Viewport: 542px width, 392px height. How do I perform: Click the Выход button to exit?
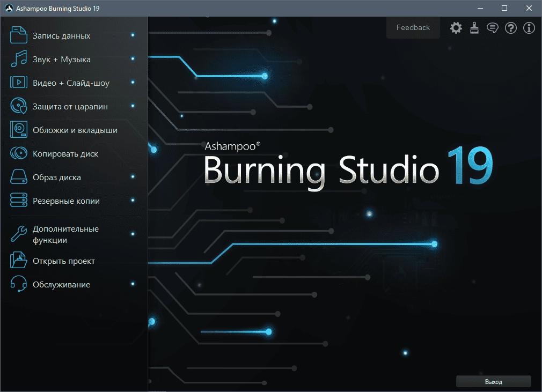[x=494, y=382]
